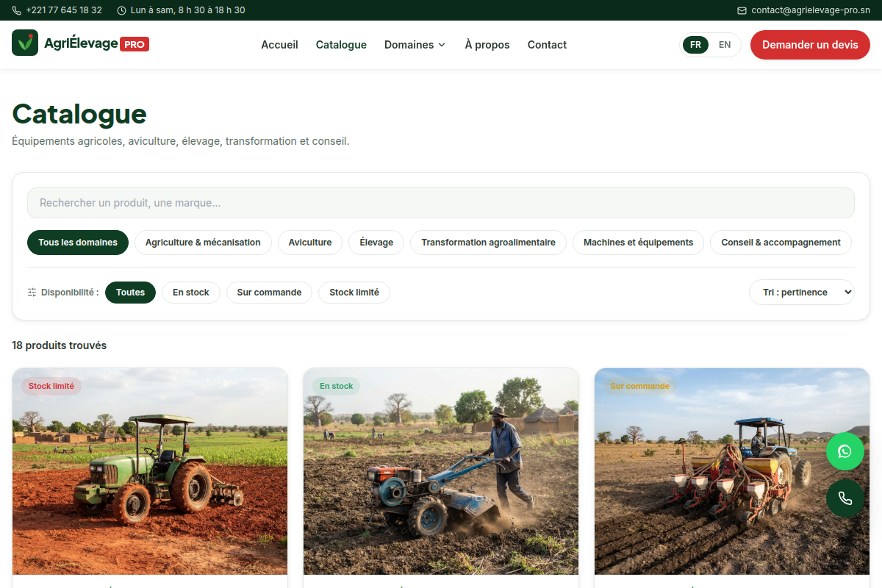The height and width of the screenshot is (588, 882).
Task: Filter by Transformation agroalimentaire
Action: (x=489, y=243)
